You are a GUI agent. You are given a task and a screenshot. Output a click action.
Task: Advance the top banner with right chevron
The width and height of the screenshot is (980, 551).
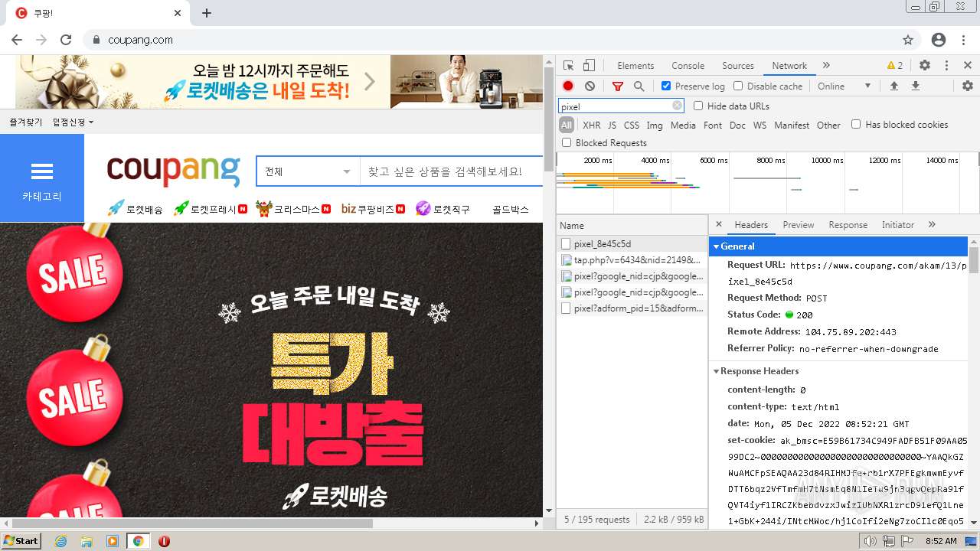[370, 81]
